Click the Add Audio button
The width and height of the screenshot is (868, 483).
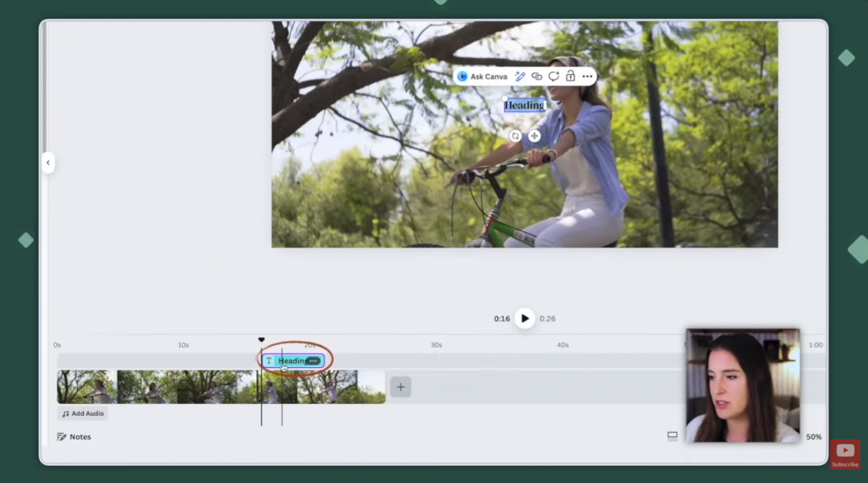click(x=83, y=414)
